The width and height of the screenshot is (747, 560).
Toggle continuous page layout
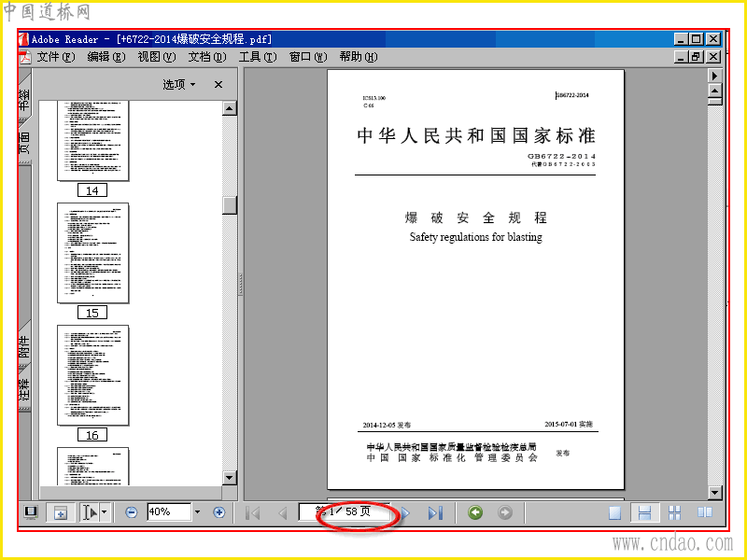click(644, 512)
